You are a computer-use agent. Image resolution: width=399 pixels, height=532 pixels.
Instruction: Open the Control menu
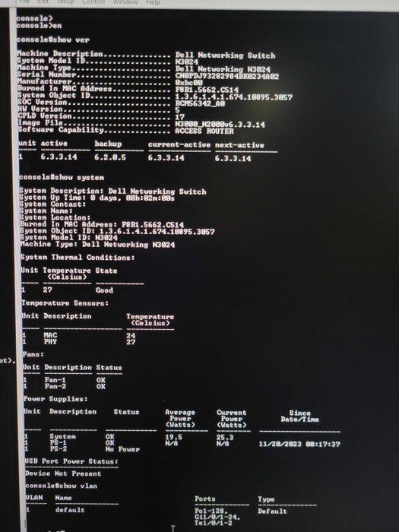click(x=93, y=2)
